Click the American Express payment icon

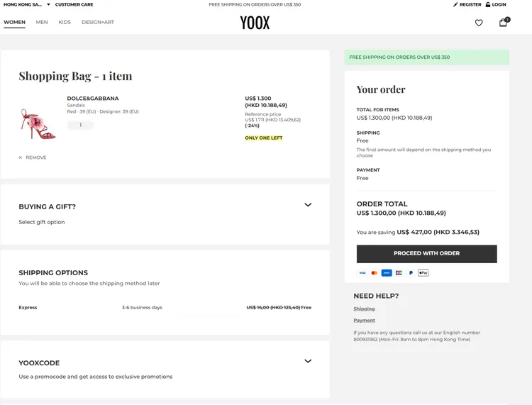pyautogui.click(x=387, y=272)
